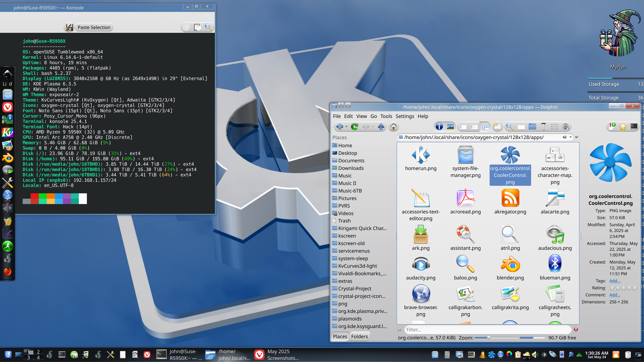Add bookmark with the red ribbon plus icon

pos(612,127)
